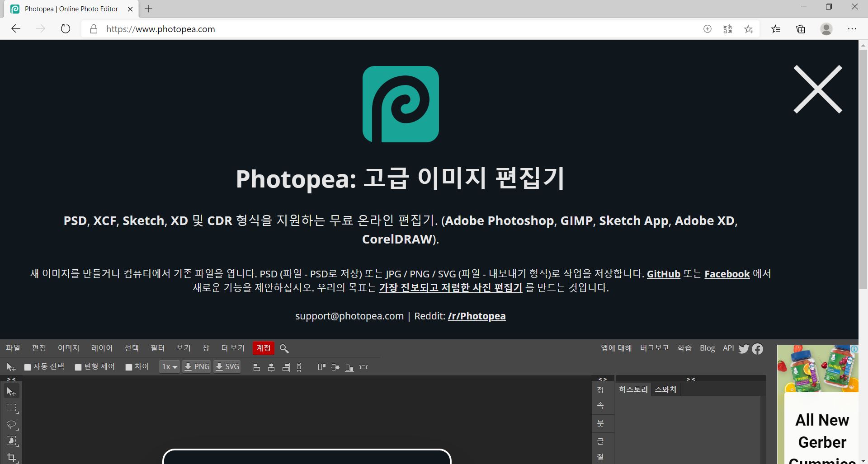Screen dimensions: 868x464
Task: Toggle the 변형 제어 checkbox
Action: pyautogui.click(x=78, y=367)
